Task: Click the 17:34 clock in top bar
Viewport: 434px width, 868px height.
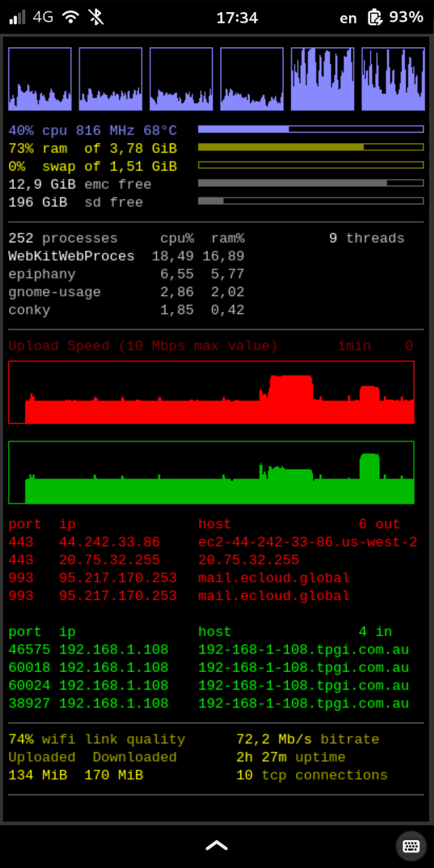Action: (x=237, y=17)
